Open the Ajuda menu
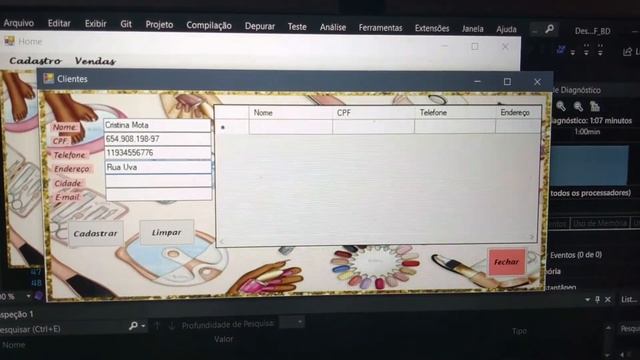Image resolution: width=640 pixels, height=360 pixels. click(x=507, y=29)
